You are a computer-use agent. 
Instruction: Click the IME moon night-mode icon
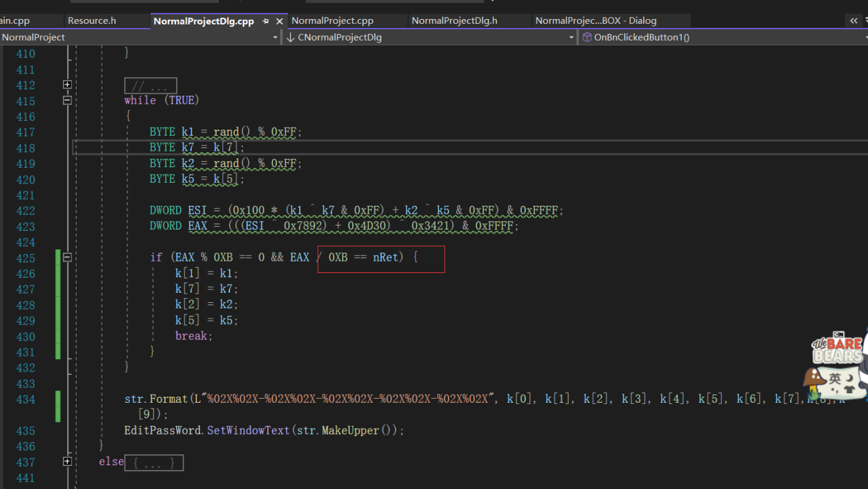coord(849,378)
